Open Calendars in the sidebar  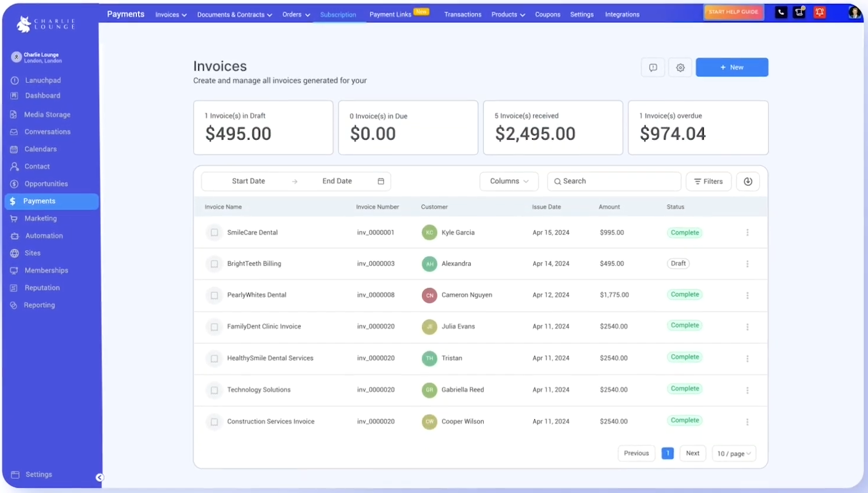(41, 149)
